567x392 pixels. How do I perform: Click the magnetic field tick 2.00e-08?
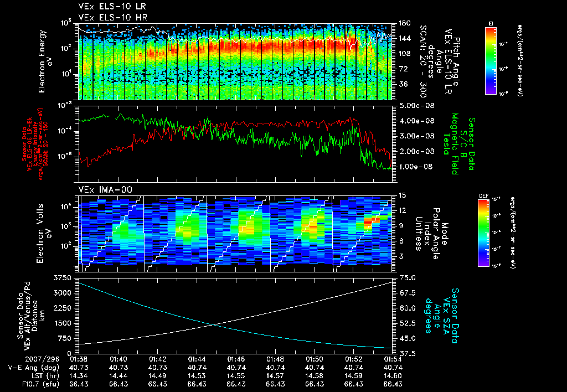pos(416,151)
